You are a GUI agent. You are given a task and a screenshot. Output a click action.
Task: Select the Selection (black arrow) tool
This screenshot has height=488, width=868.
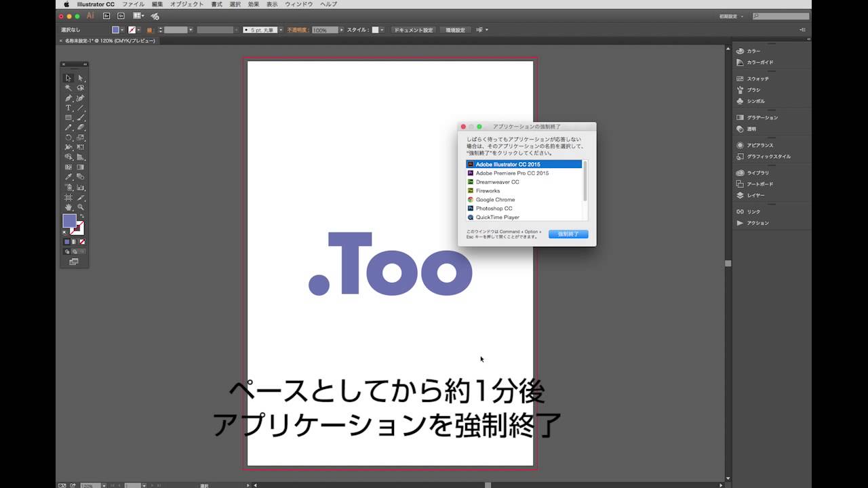point(68,78)
